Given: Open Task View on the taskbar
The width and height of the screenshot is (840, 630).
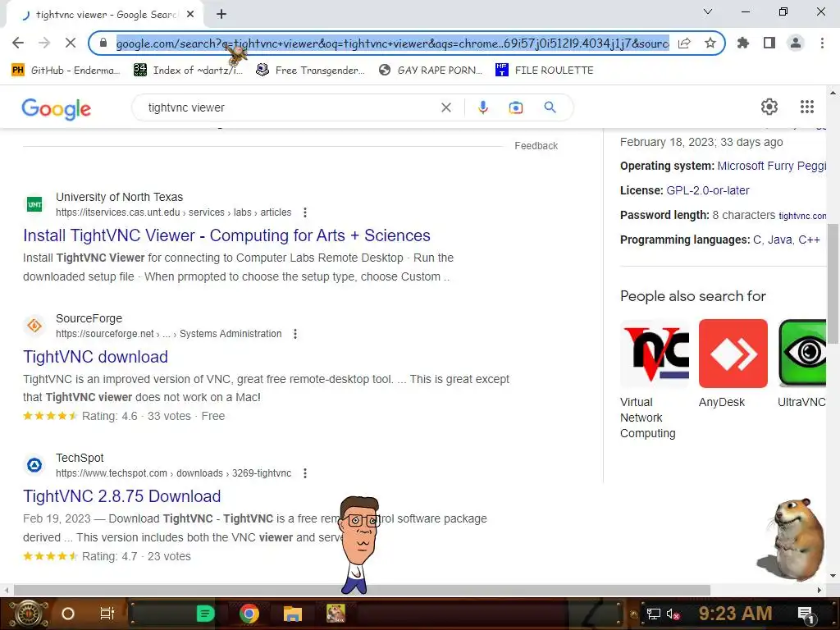Looking at the screenshot, I should (107, 614).
